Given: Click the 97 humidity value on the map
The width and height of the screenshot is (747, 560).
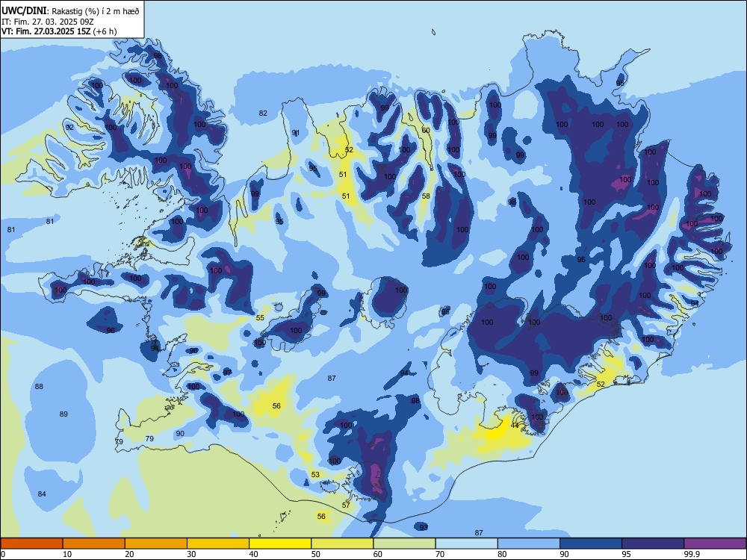Looking at the screenshot, I should point(228,373).
